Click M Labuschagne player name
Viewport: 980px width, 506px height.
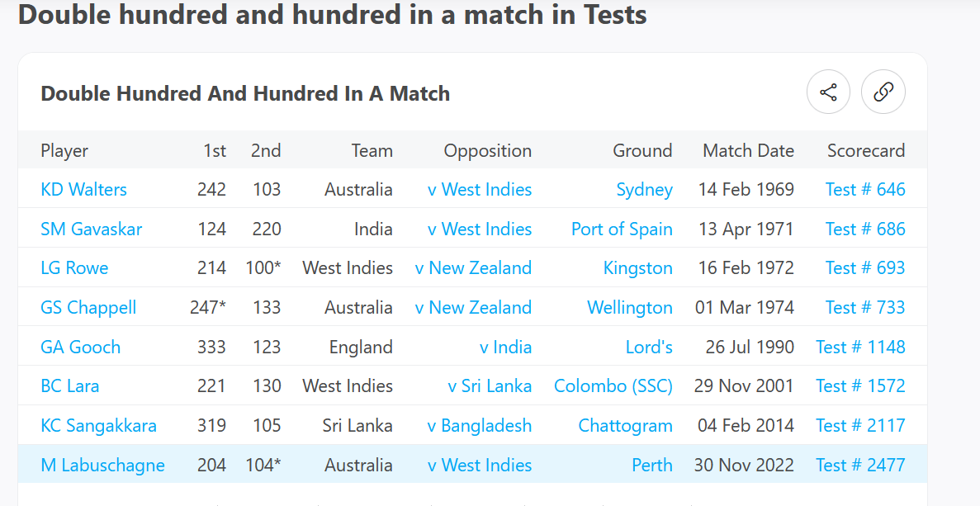(x=102, y=465)
